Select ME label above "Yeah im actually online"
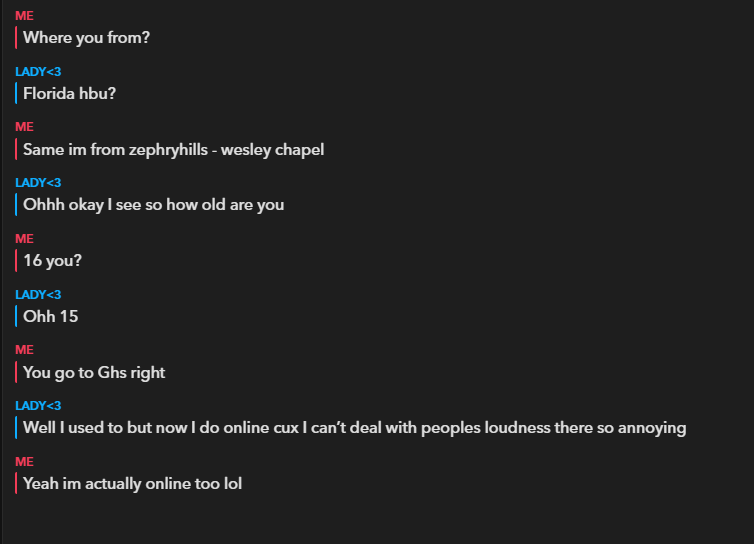This screenshot has height=544, width=754. click(x=24, y=462)
